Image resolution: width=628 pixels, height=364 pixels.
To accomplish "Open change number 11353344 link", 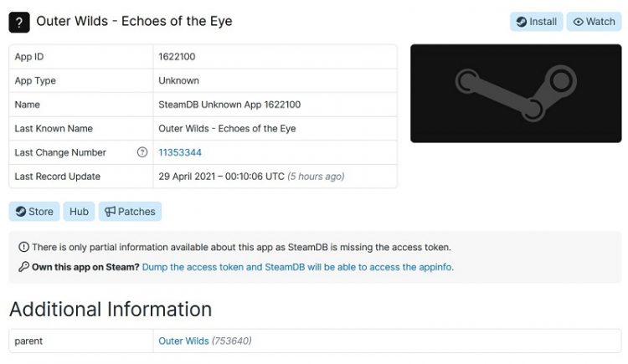I will coord(180,152).
